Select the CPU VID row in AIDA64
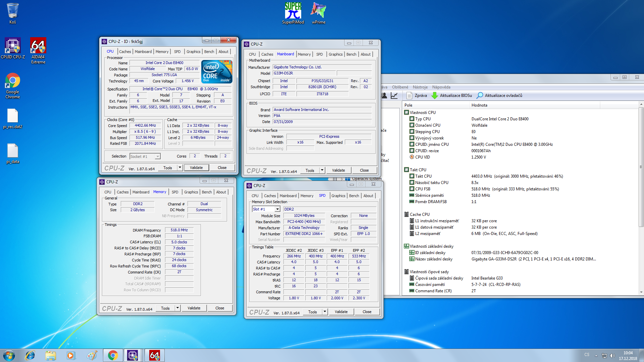The width and height of the screenshot is (644, 362). coord(422,157)
